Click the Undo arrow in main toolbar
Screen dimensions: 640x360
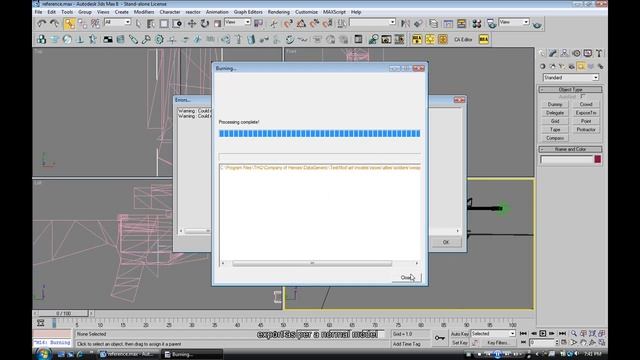[42, 24]
